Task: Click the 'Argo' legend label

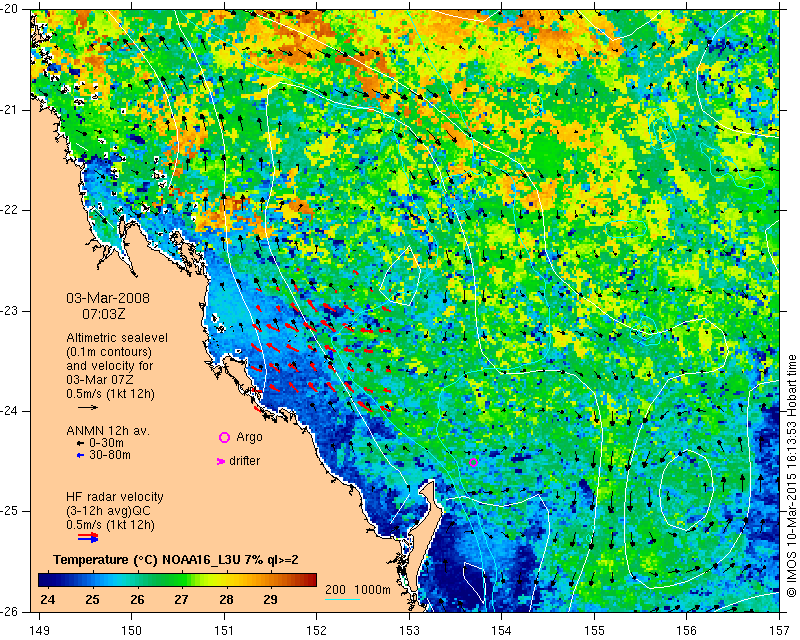Action: (x=249, y=437)
